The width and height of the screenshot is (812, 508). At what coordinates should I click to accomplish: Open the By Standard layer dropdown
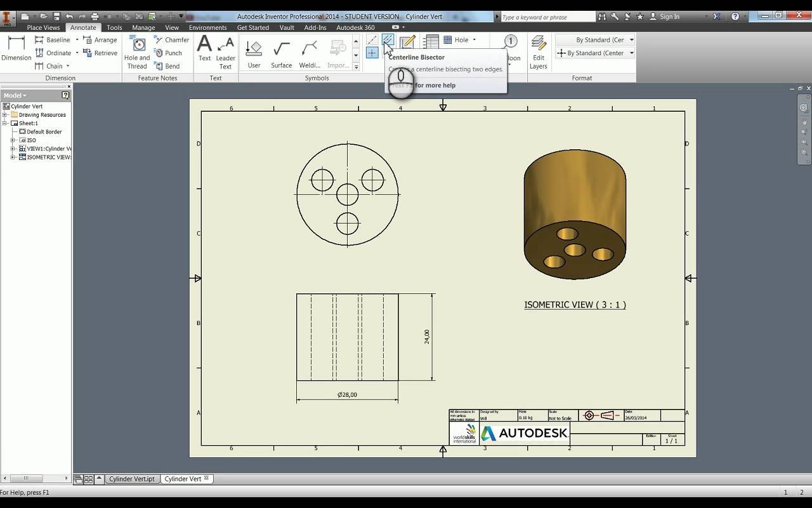[x=631, y=39]
